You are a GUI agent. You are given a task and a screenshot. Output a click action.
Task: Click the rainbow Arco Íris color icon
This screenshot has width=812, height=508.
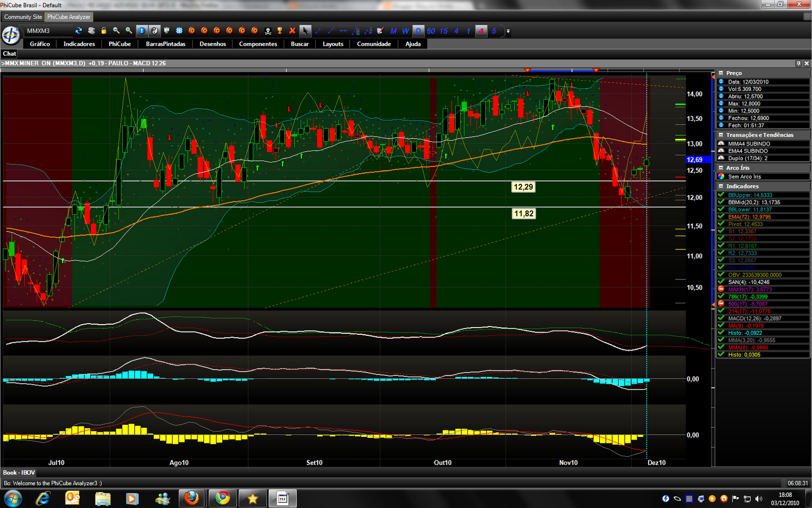point(721,176)
